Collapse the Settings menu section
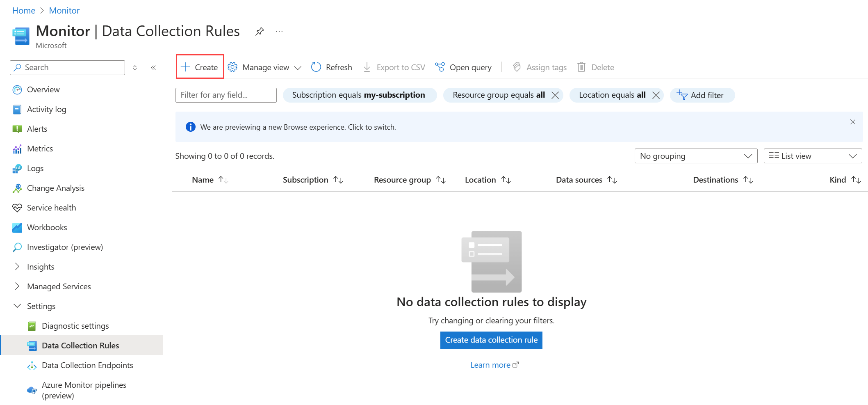The width and height of the screenshot is (868, 405). click(17, 306)
